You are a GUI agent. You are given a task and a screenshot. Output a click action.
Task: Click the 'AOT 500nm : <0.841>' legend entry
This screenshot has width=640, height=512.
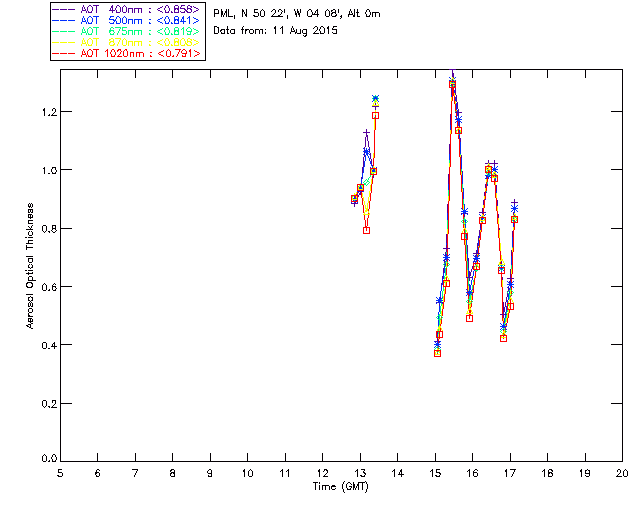(x=126, y=20)
